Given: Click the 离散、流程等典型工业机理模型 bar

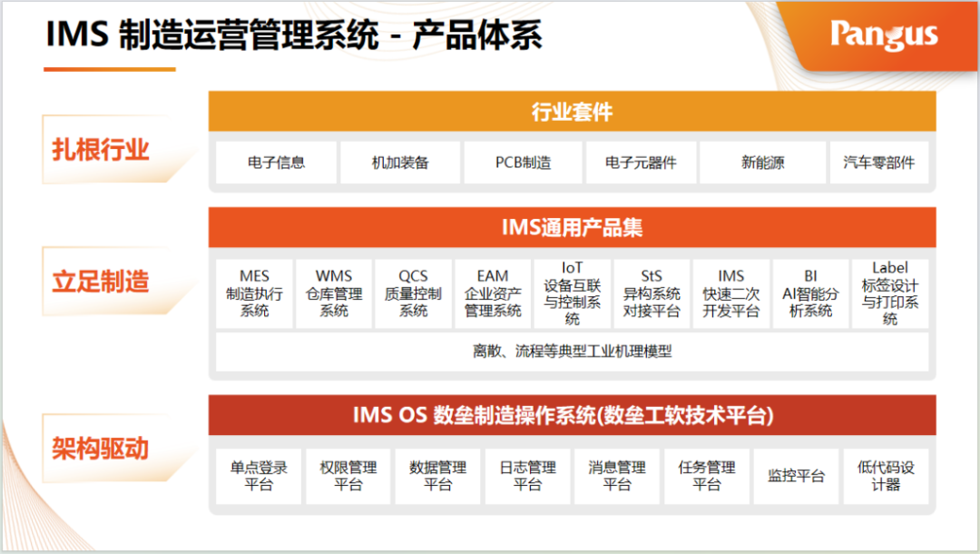Looking at the screenshot, I should [572, 352].
